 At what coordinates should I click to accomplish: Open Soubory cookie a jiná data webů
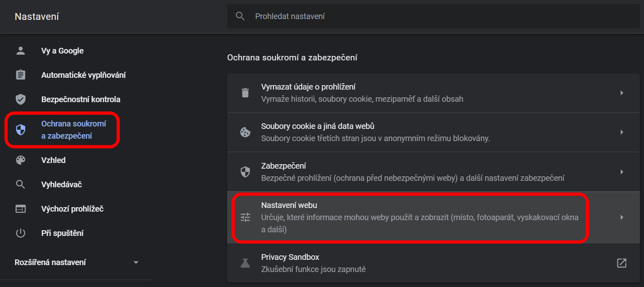tap(434, 132)
